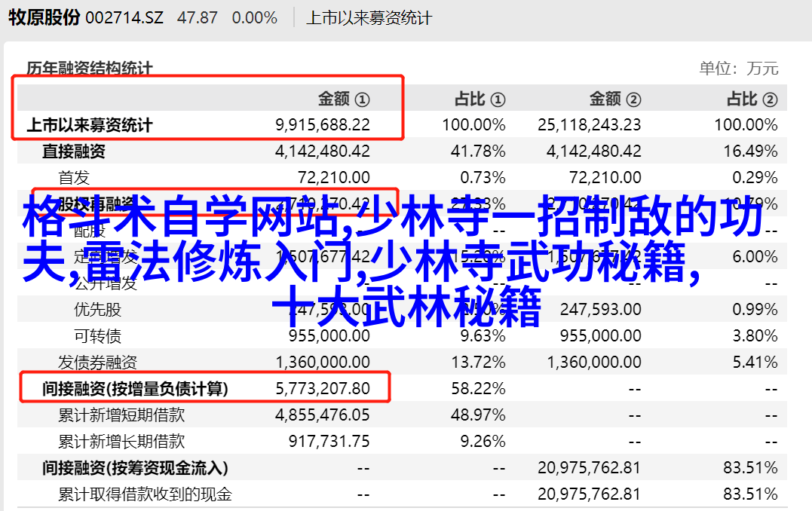Click the 3.80% cell
812x511 pixels.
[x=755, y=336]
